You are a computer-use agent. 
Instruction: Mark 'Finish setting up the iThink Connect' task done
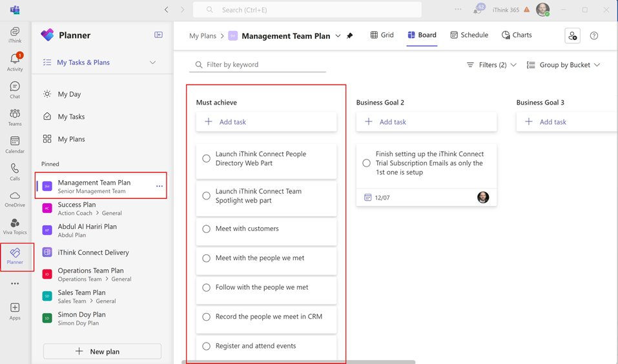click(x=366, y=163)
